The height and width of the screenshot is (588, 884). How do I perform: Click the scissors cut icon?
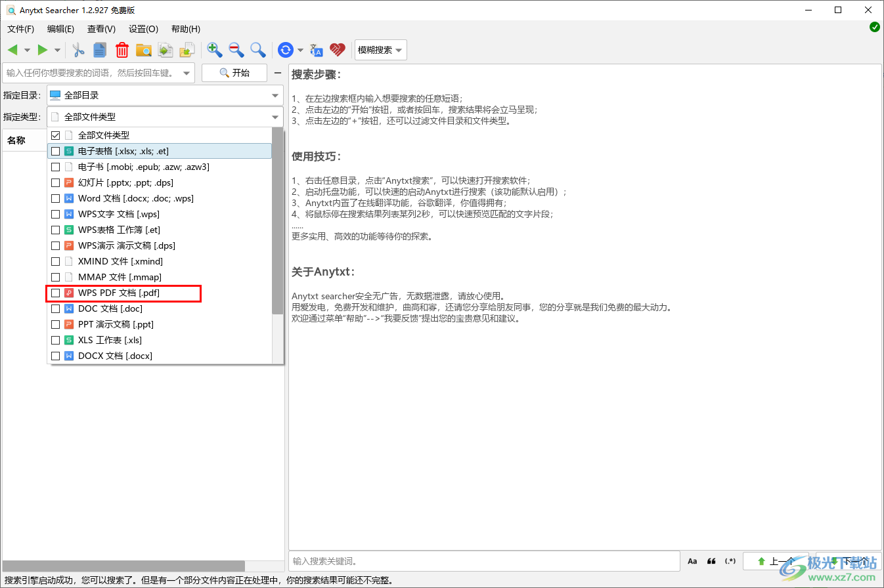79,50
